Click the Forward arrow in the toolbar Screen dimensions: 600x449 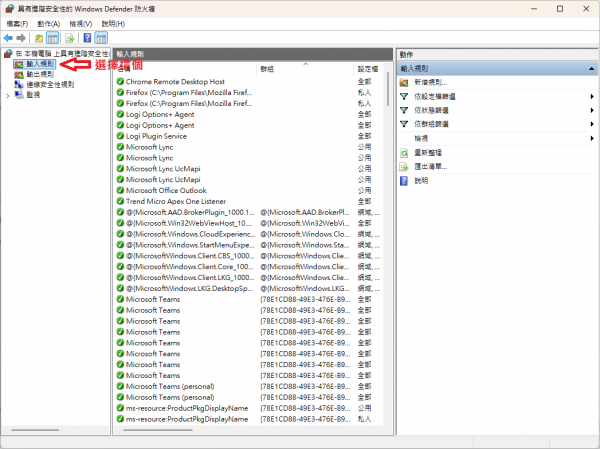point(21,37)
